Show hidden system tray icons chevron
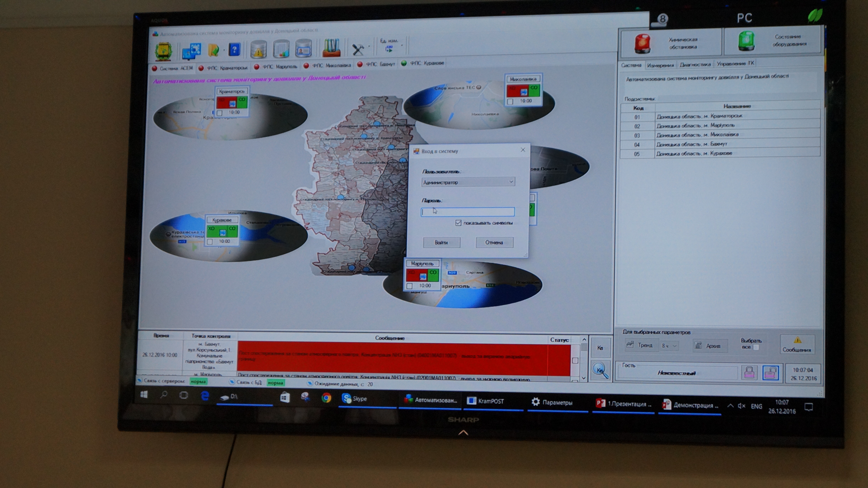 coord(730,406)
